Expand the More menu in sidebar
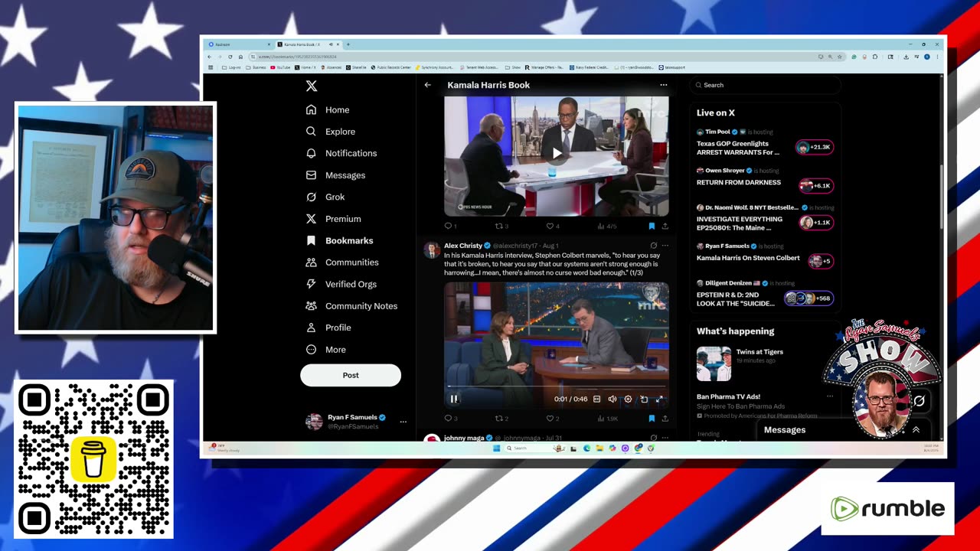The image size is (980, 551). coord(326,349)
